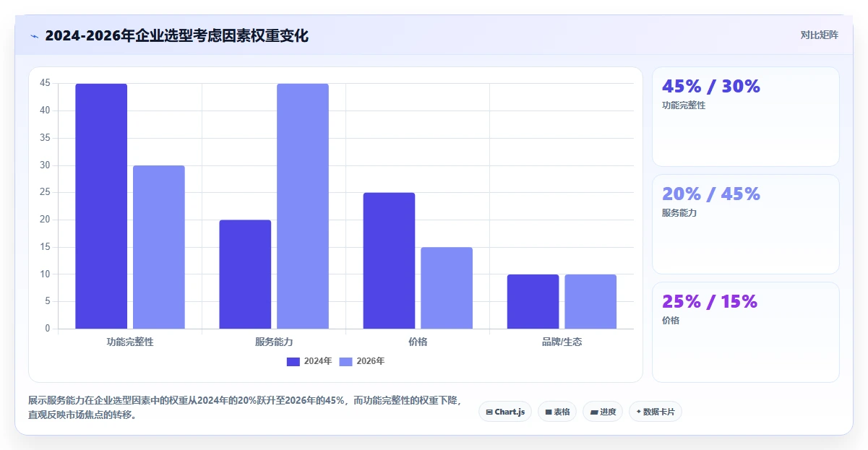Click the chart title 2024-2026年企业选型考虑因素权重变化
This screenshot has height=450, width=868.
click(x=176, y=35)
